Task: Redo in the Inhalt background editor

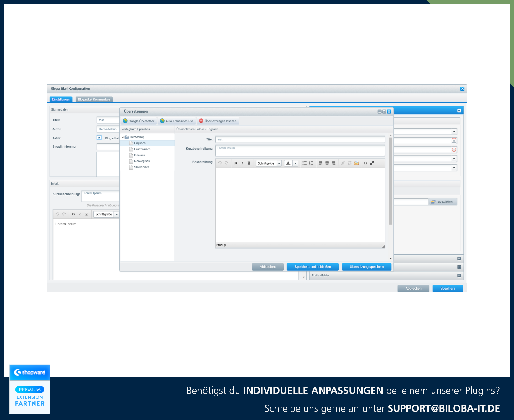Action: (64, 214)
